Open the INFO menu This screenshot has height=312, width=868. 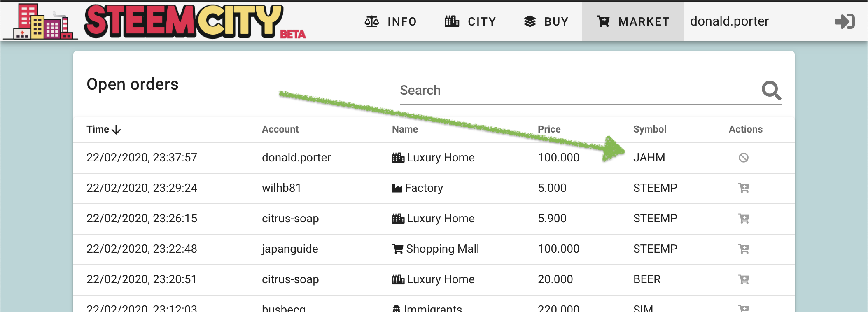390,21
